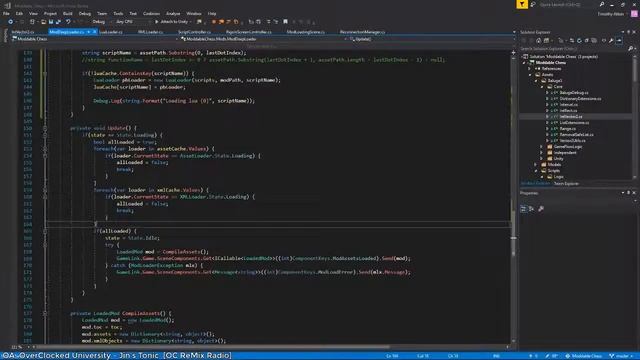Switch to the ScriptController.cs tab
The image size is (640, 360).
[x=194, y=32]
